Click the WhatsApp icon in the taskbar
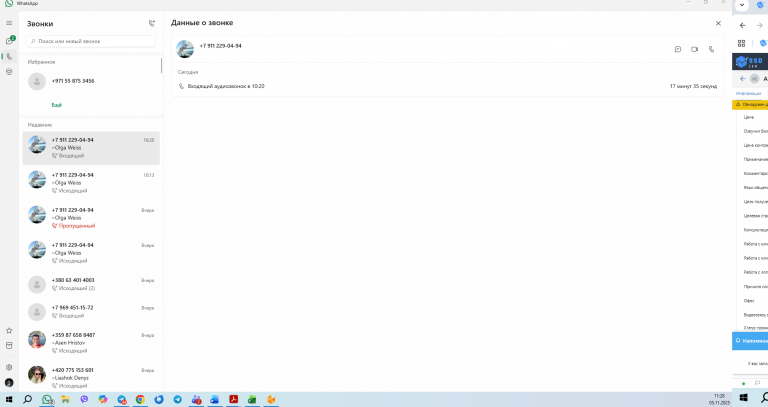Screen dimensions: 768x407 pyautogui.click(x=47, y=400)
